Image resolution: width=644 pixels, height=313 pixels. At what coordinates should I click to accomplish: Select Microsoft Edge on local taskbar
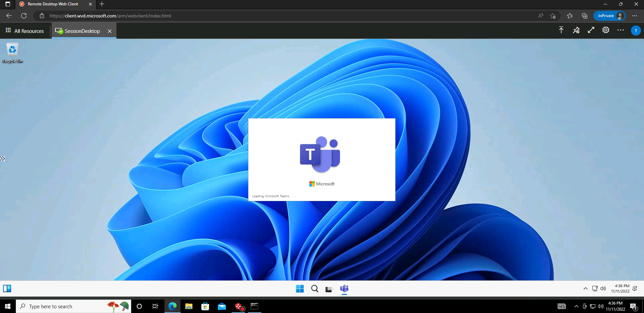click(172, 306)
